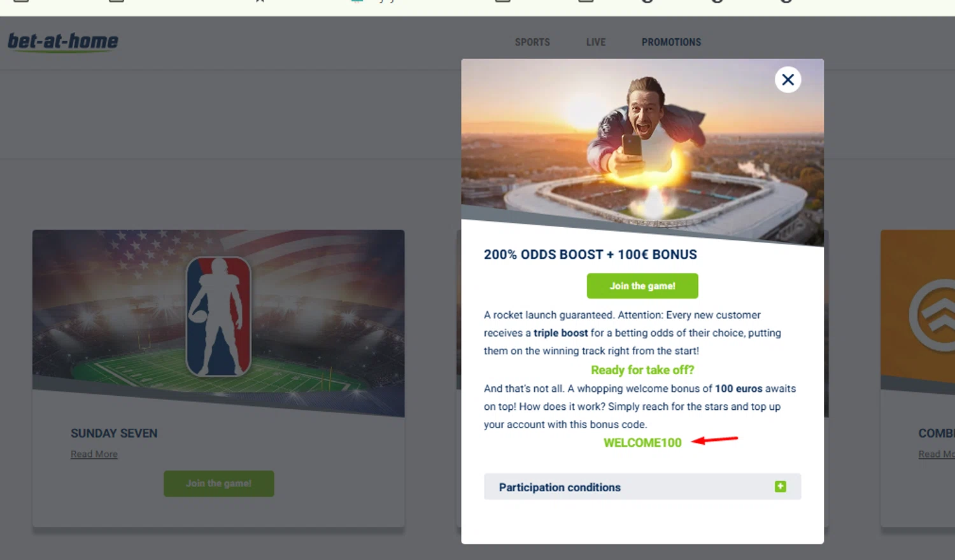Viewport: 955px width, 560px height.
Task: Click the orange Combi promotion card image
Action: 917,312
